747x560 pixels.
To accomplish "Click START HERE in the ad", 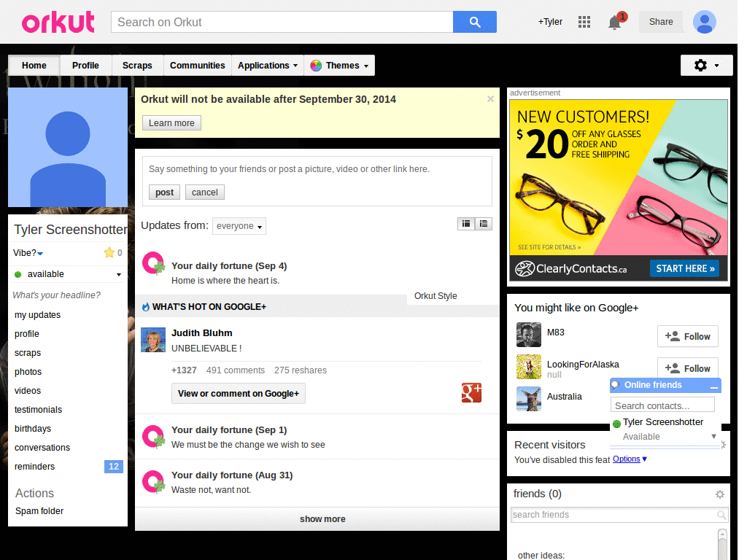I will [684, 268].
